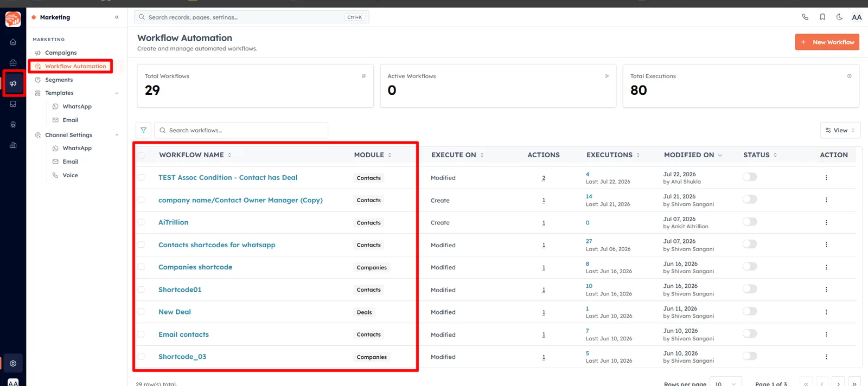Image resolution: width=868 pixels, height=386 pixels.
Task: Open the AA user avatar in top bar
Action: click(857, 17)
